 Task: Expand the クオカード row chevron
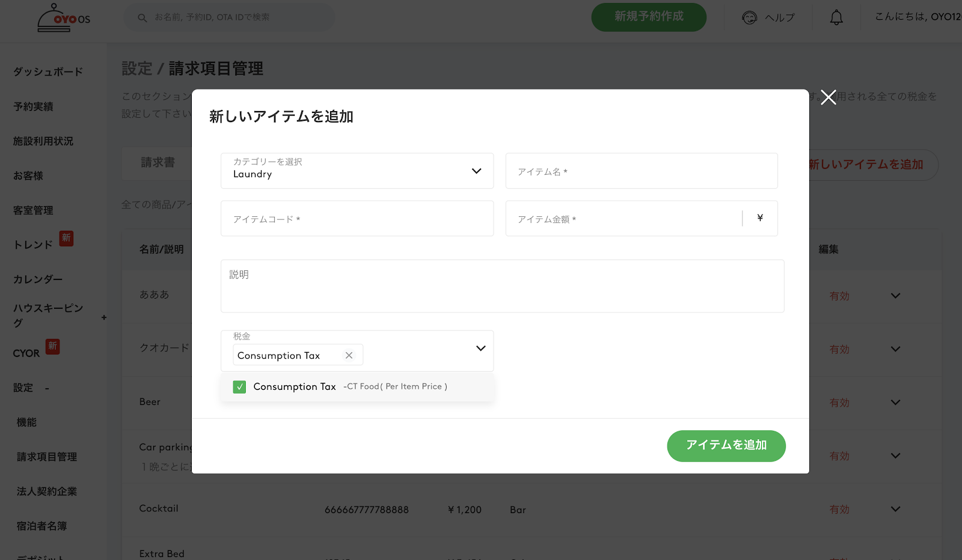895,349
